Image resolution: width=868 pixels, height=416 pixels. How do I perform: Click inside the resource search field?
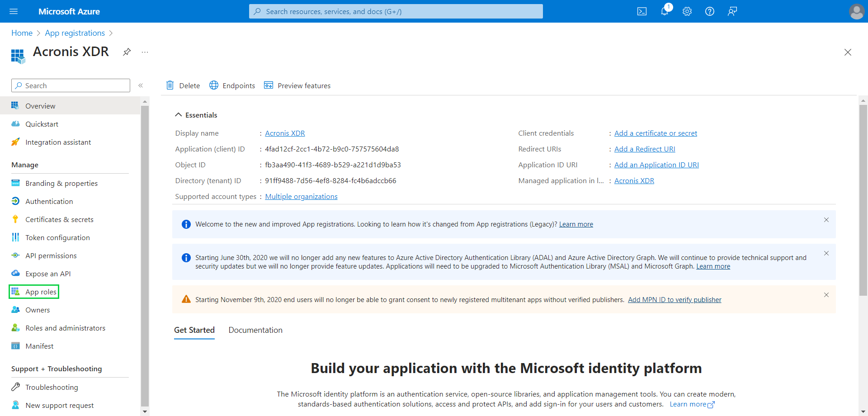tap(396, 11)
